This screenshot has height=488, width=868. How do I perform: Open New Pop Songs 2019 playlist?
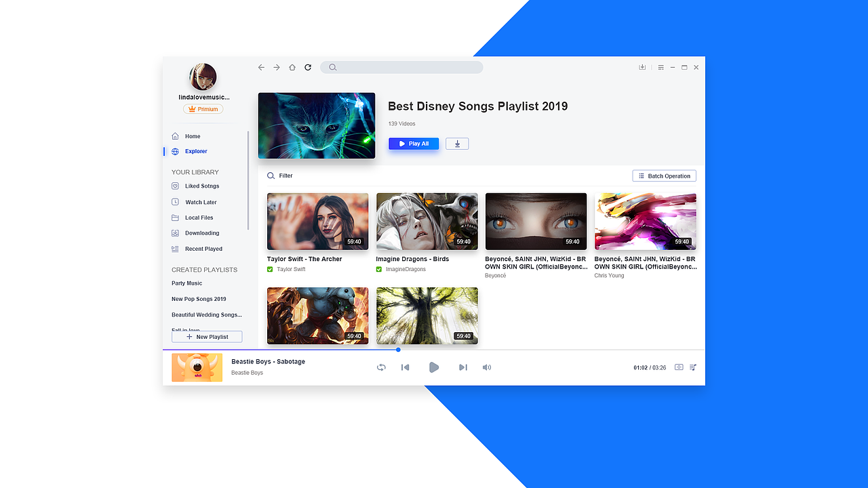point(199,299)
